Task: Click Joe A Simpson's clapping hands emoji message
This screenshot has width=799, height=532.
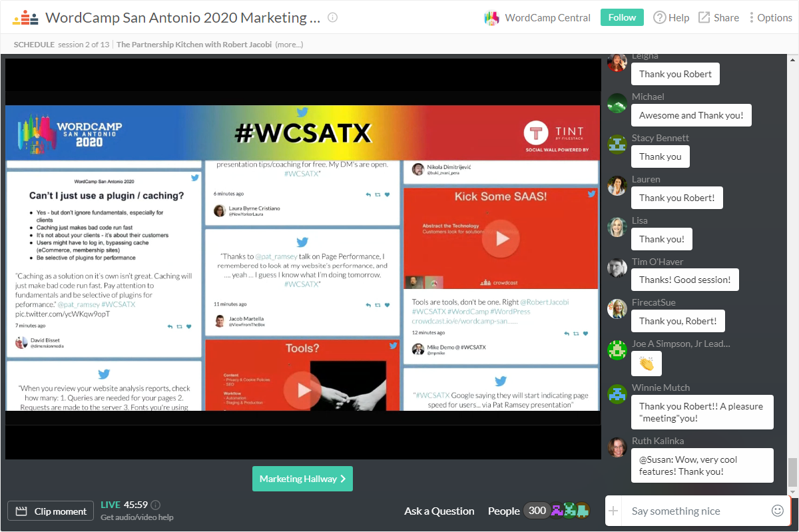Action: (x=647, y=364)
